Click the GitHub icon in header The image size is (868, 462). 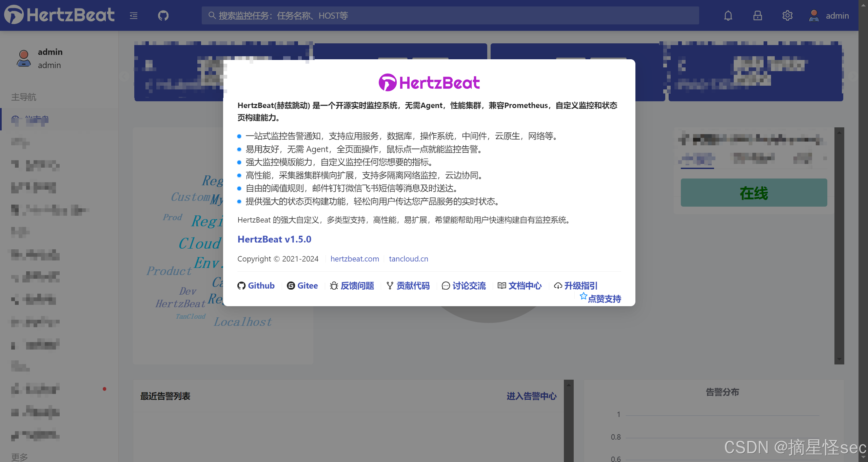click(163, 16)
